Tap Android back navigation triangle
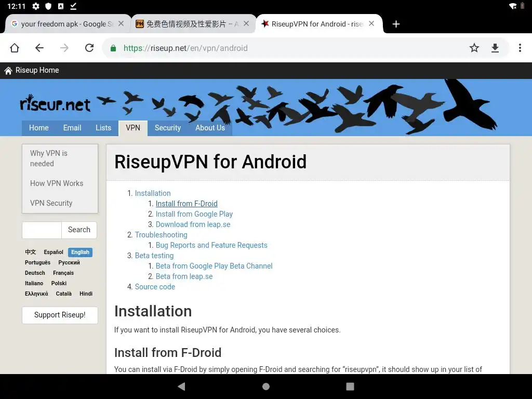The height and width of the screenshot is (399, 532). 182,387
